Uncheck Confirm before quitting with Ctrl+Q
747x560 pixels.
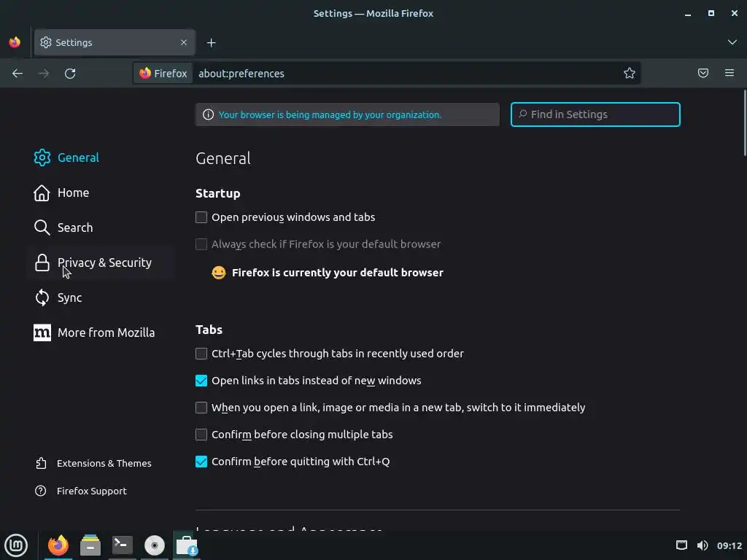201,462
